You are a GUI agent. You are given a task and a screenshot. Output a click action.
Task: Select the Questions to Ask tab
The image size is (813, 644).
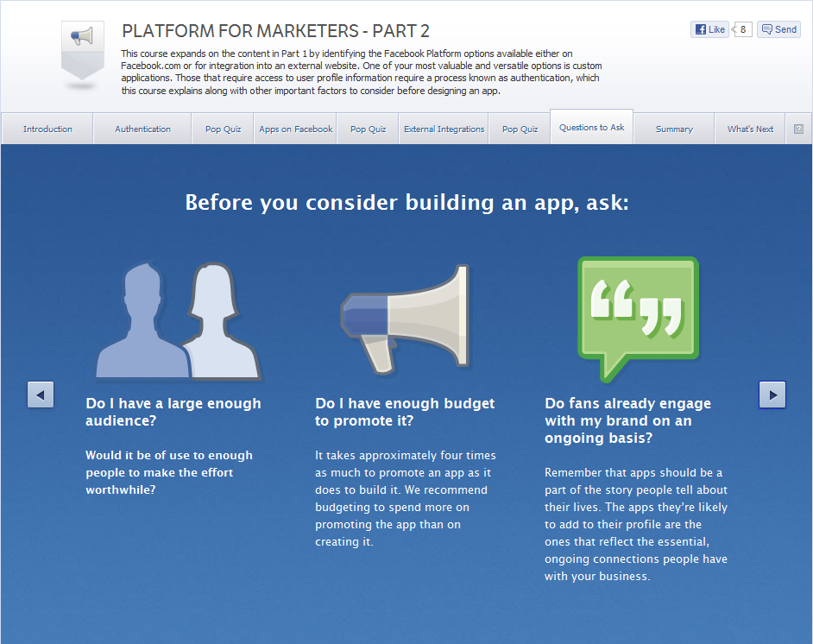coord(591,127)
